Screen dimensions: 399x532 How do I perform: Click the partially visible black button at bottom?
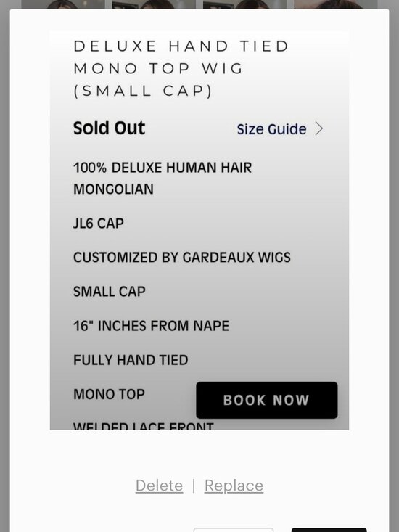click(329, 530)
